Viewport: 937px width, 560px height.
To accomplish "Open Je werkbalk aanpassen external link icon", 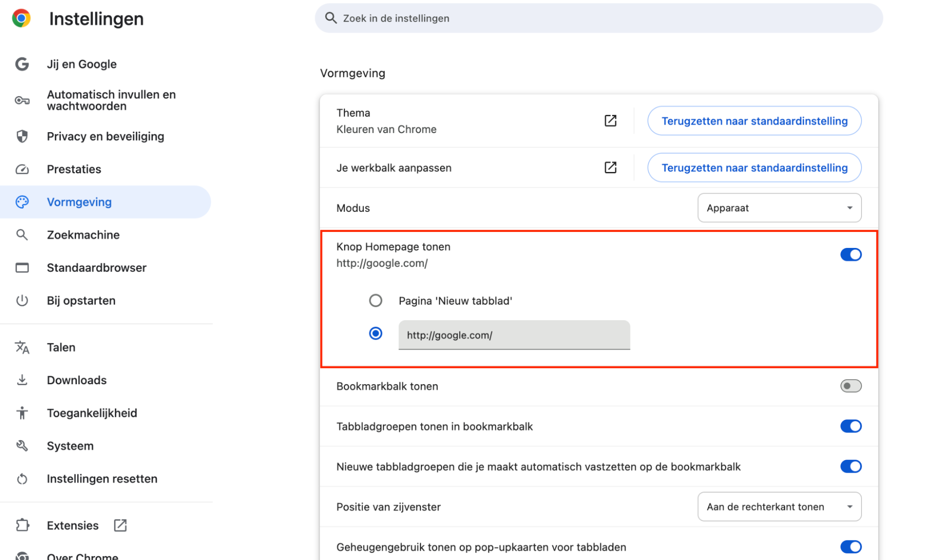I will coord(610,167).
